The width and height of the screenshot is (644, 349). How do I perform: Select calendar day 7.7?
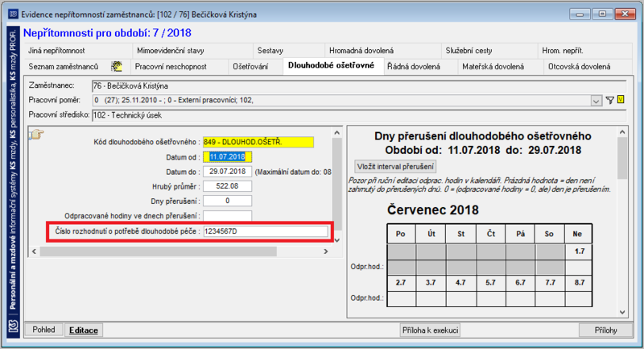click(550, 283)
